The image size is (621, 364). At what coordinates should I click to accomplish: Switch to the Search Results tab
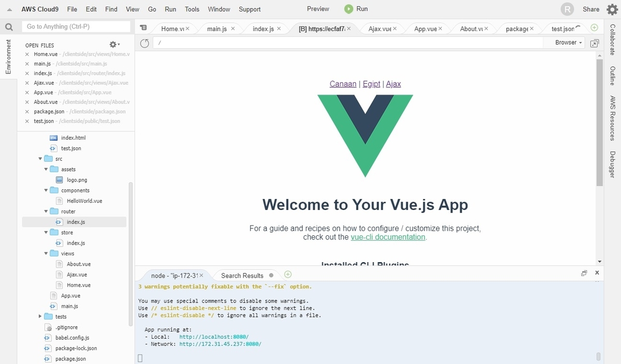point(242,276)
